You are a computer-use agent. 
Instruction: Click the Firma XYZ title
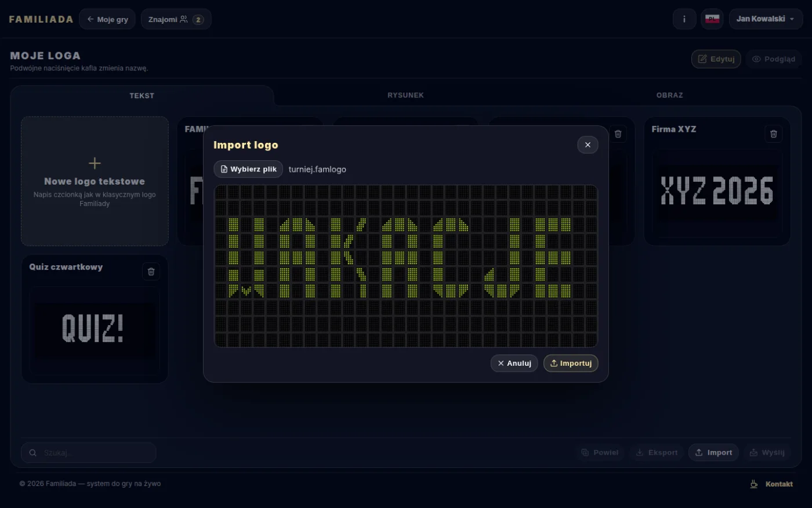674,129
